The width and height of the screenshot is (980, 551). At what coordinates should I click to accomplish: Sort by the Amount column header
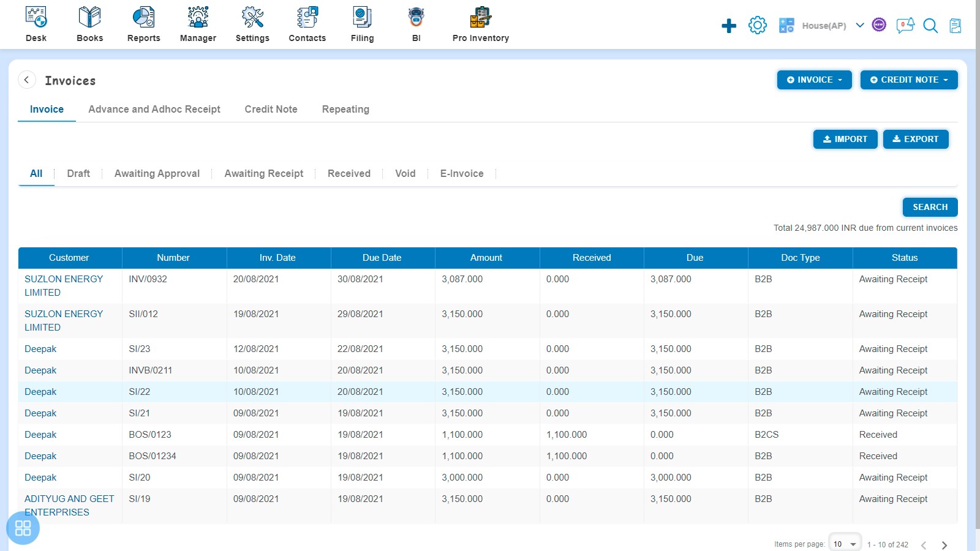[486, 258]
